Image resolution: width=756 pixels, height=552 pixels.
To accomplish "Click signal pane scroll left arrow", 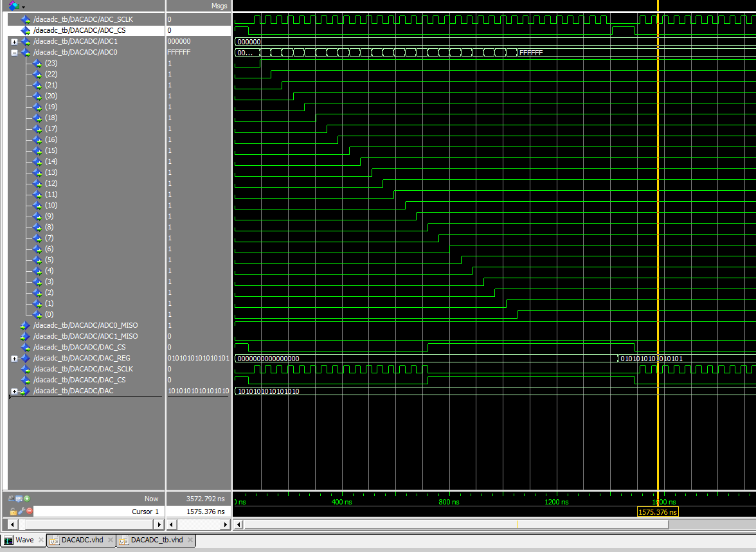I will coord(13,524).
